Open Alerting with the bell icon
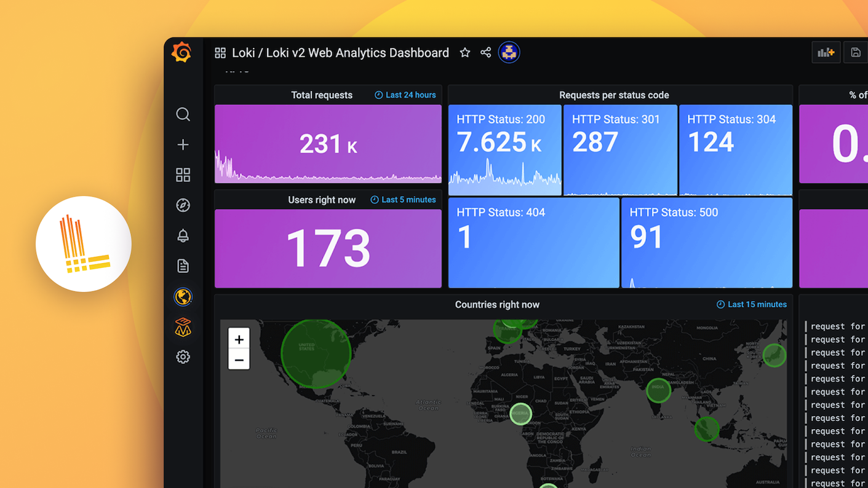Viewport: 868px width, 488px height. [x=183, y=235]
